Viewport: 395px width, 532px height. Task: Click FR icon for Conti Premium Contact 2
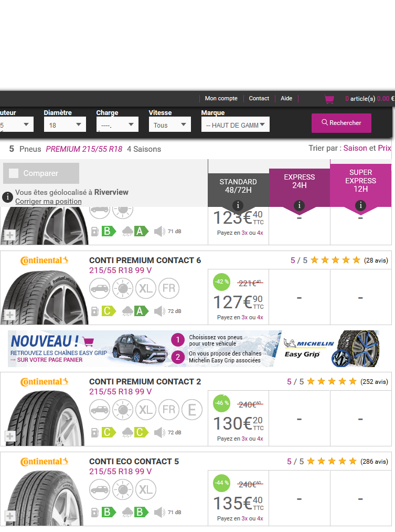pyautogui.click(x=169, y=410)
